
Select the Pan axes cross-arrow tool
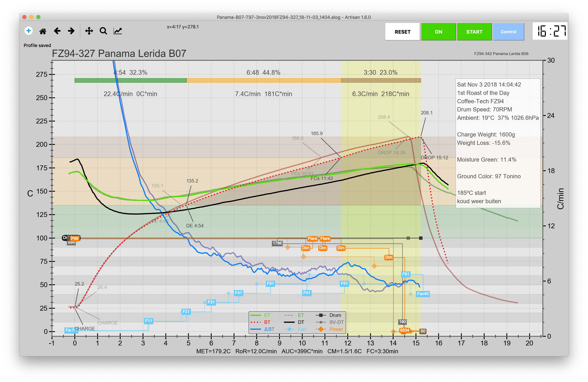[x=89, y=31]
